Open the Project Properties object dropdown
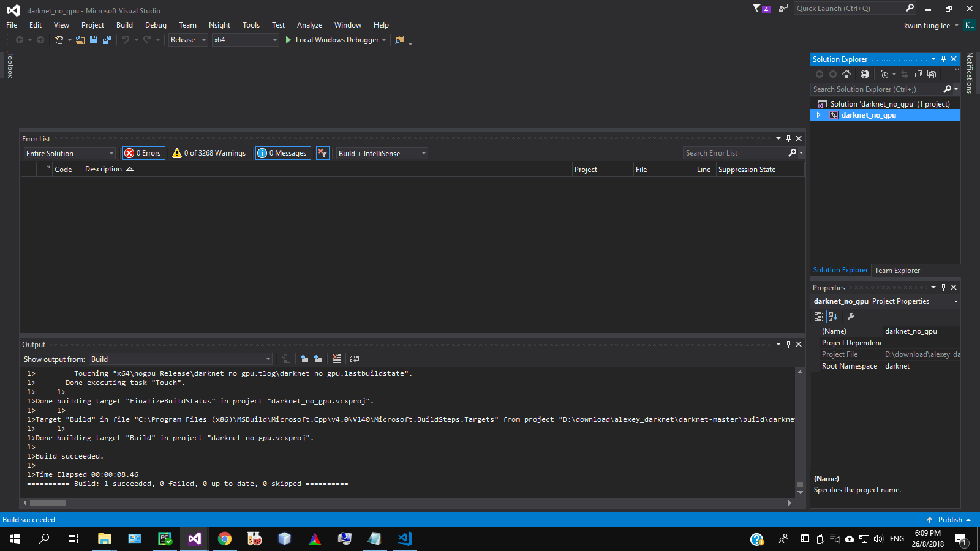Screen dimensions: 980x551 956,301
